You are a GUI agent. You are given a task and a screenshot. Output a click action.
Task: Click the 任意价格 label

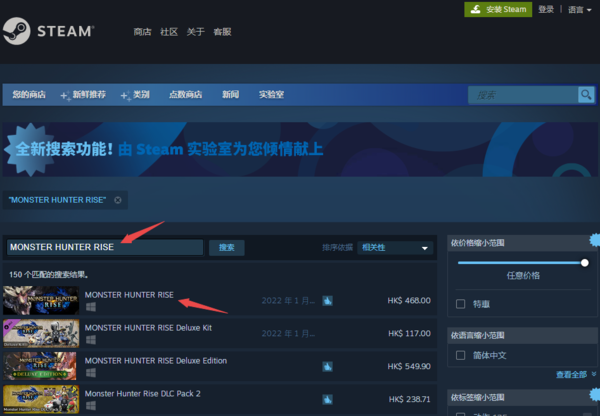tap(523, 276)
